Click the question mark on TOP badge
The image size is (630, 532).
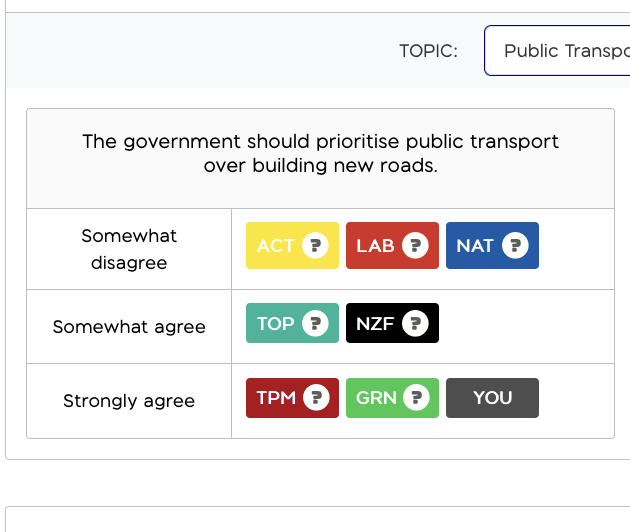click(x=315, y=323)
